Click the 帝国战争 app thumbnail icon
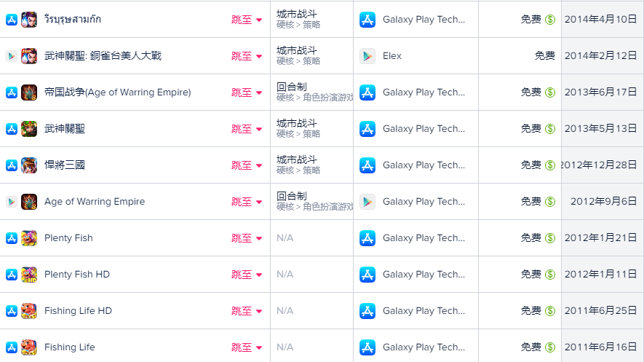The image size is (644, 362). (x=29, y=93)
